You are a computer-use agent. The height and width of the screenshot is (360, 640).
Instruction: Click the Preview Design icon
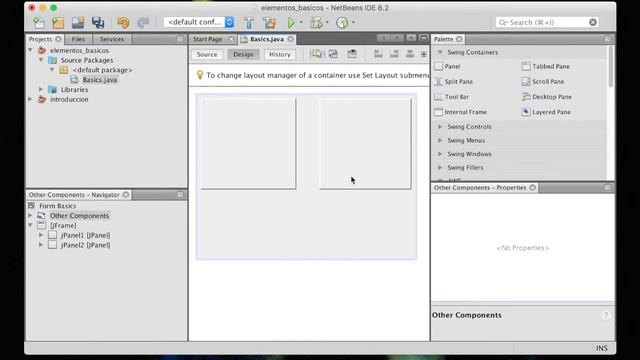(x=352, y=54)
